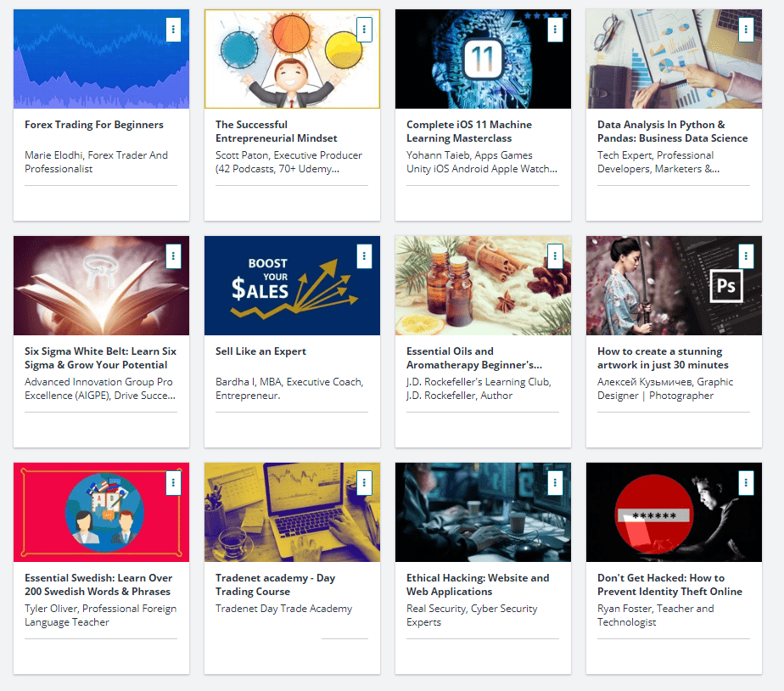Open options menu on Tradenet academy card
Viewport: 784px width, 691px height.
tap(364, 483)
